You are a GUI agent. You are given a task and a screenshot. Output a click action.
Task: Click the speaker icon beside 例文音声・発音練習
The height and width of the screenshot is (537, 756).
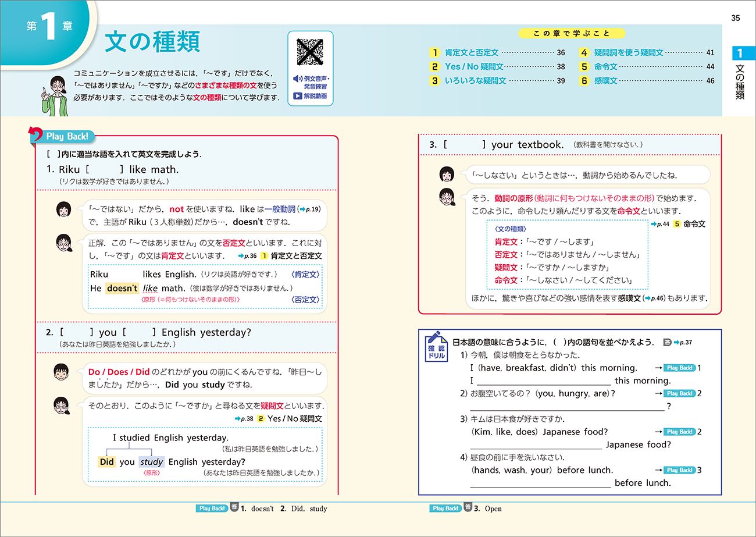point(297,79)
